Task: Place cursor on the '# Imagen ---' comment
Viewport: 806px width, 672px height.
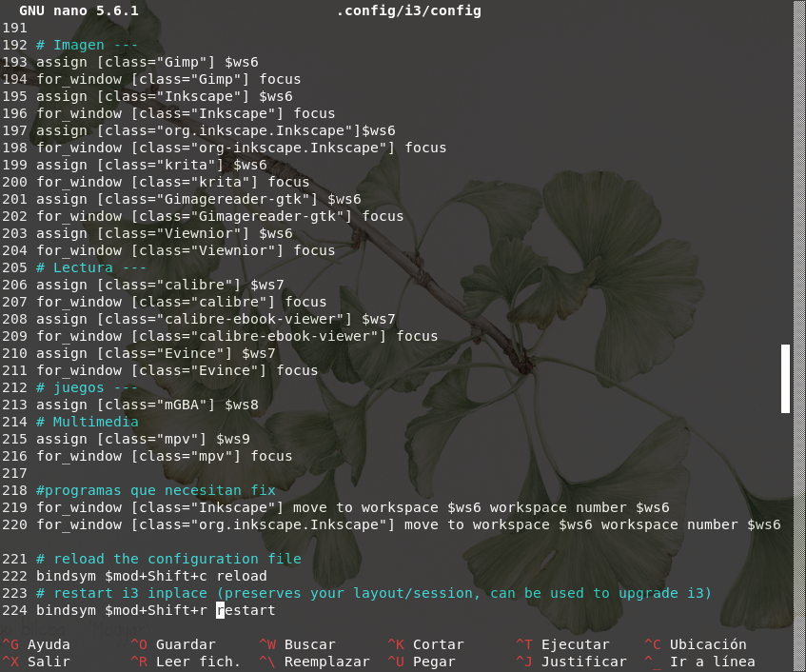Action: click(87, 45)
